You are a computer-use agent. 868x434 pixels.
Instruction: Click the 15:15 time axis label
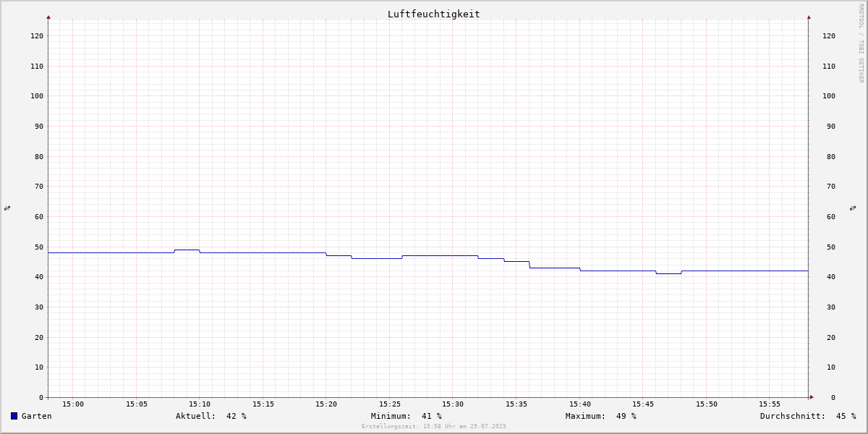pyautogui.click(x=263, y=404)
